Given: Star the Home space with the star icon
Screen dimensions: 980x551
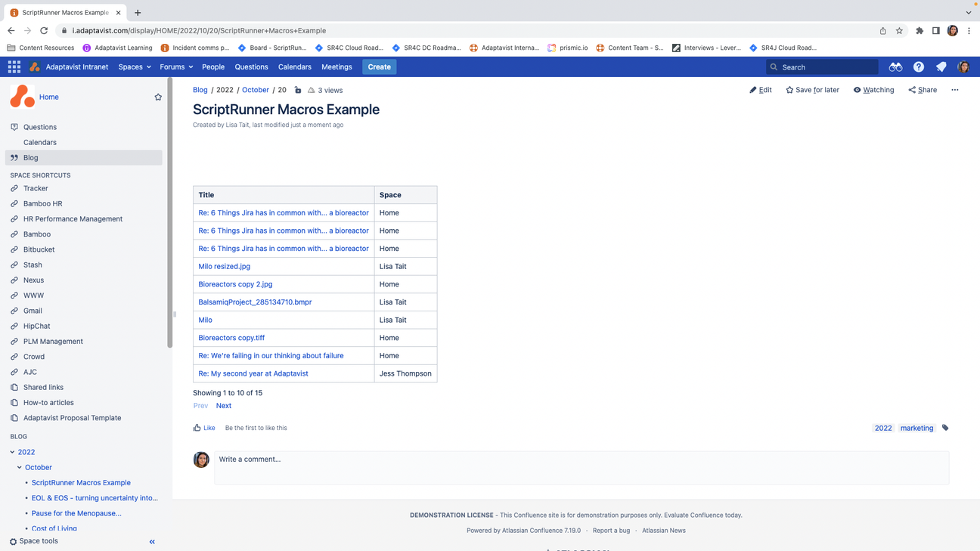Looking at the screenshot, I should click(x=158, y=97).
